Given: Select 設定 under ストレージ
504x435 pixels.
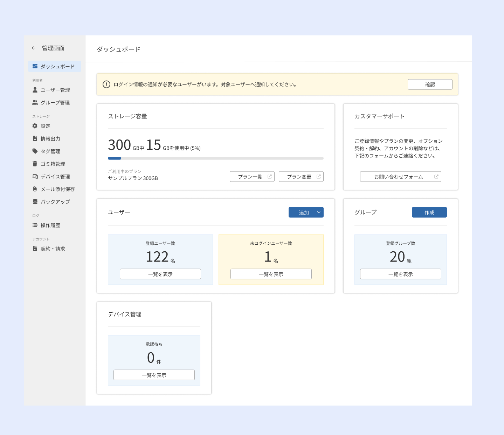Looking at the screenshot, I should click(x=55, y=126).
